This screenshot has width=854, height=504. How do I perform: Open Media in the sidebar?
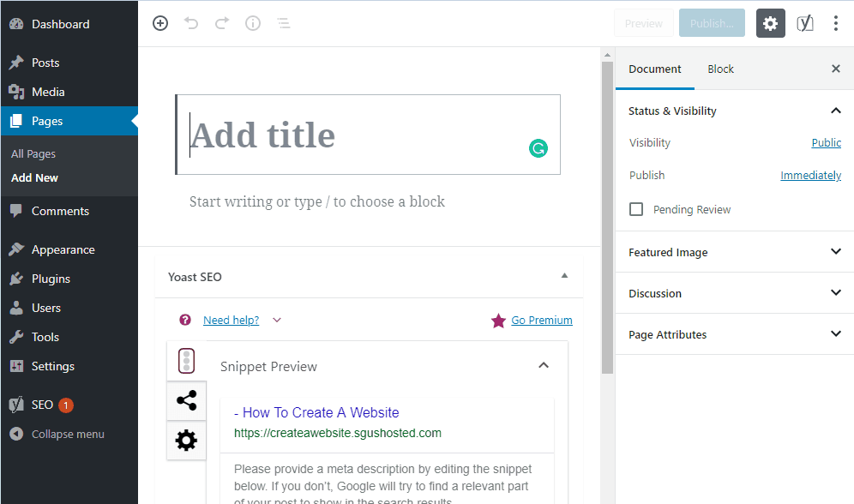[x=69, y=92]
